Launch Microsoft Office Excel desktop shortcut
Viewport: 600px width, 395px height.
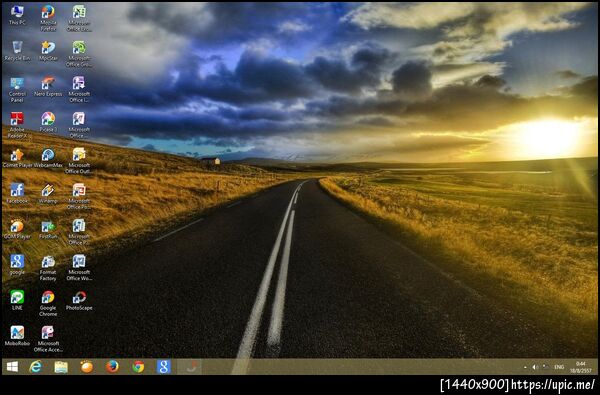pos(79,18)
